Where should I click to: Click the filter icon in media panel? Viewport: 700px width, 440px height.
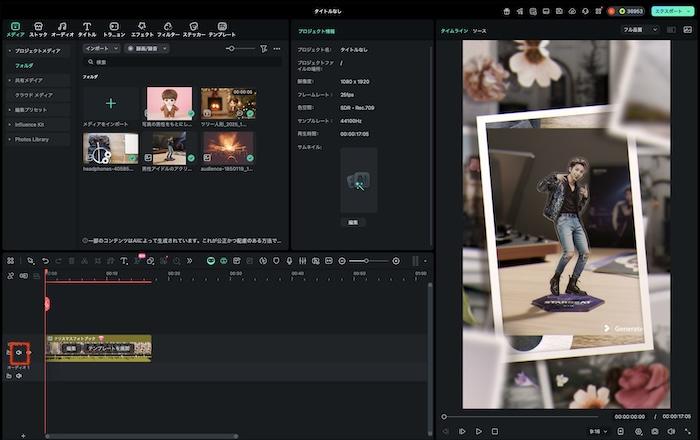tap(263, 48)
